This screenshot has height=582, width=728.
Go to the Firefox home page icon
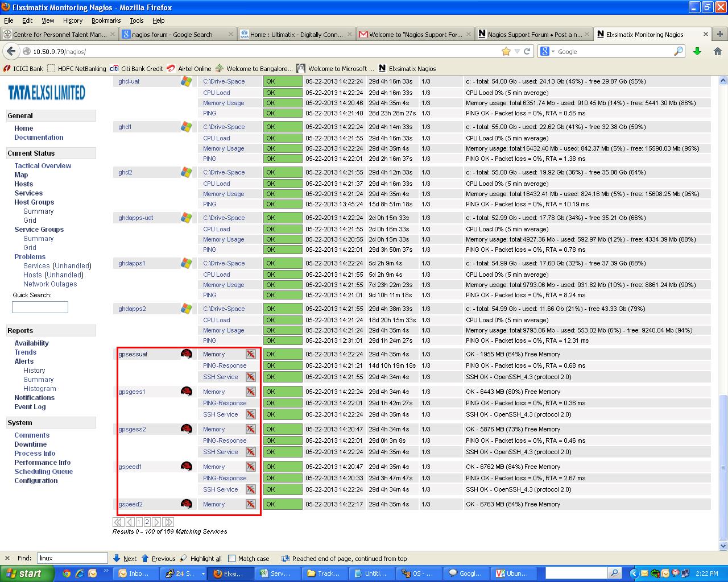point(717,52)
